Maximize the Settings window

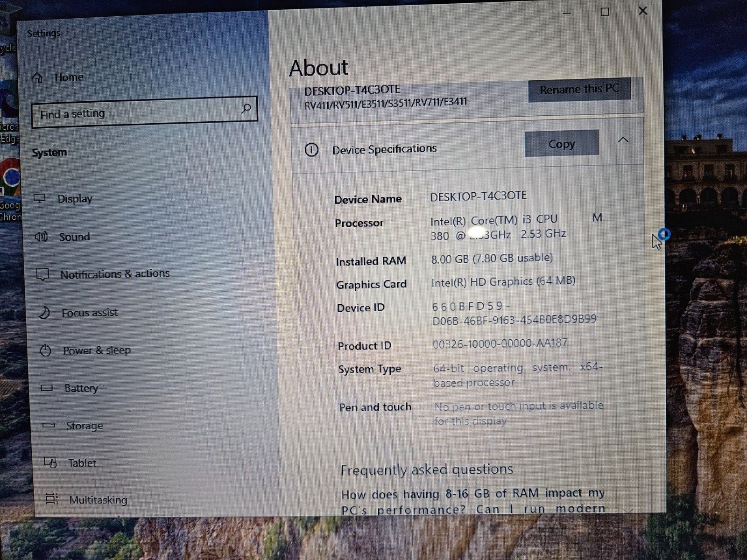[605, 12]
